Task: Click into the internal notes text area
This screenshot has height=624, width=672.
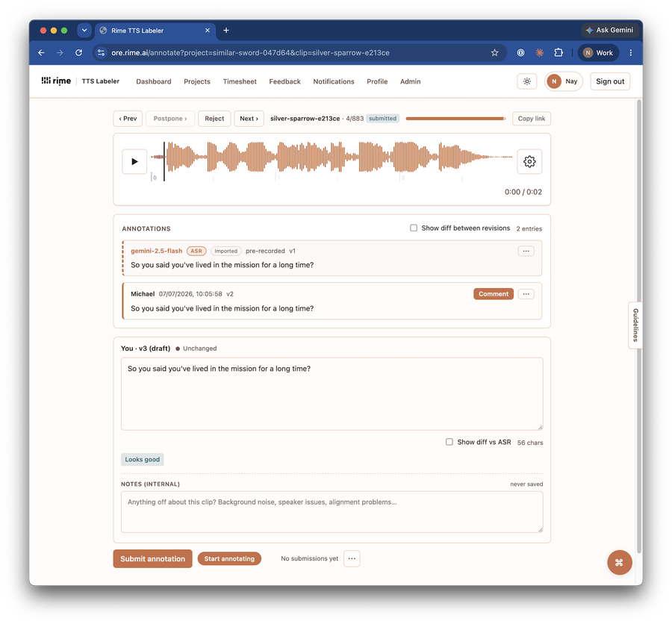Action: [x=332, y=512]
